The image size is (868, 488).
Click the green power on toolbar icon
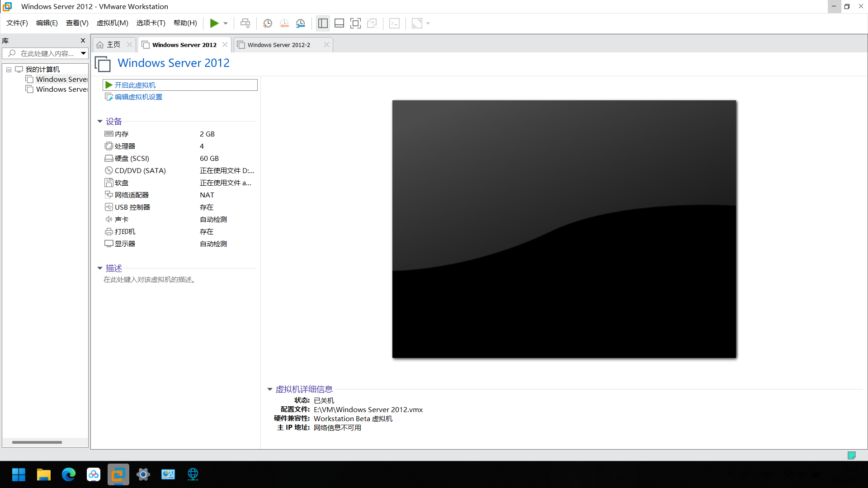click(x=214, y=23)
